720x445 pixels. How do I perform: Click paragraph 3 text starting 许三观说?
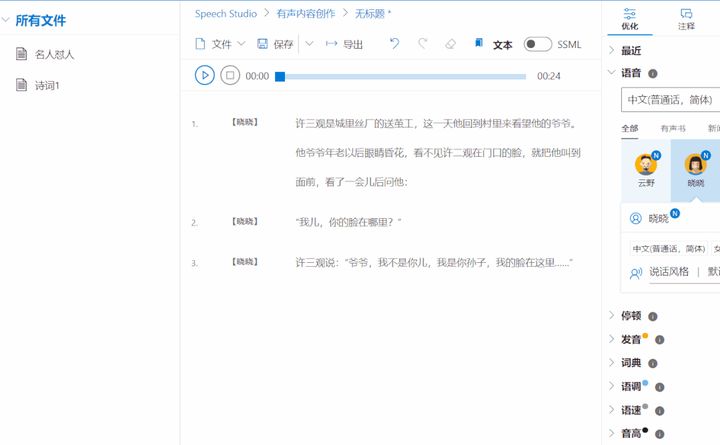click(434, 263)
